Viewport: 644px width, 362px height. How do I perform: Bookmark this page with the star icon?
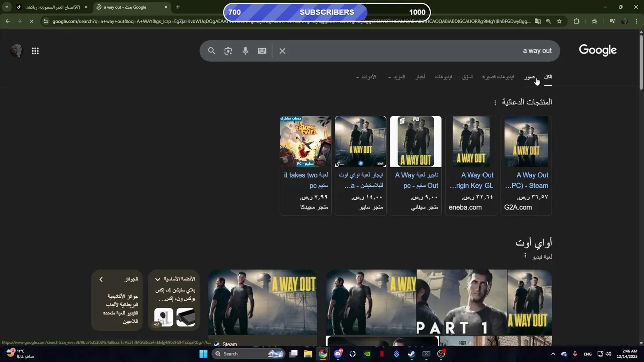(x=559, y=21)
